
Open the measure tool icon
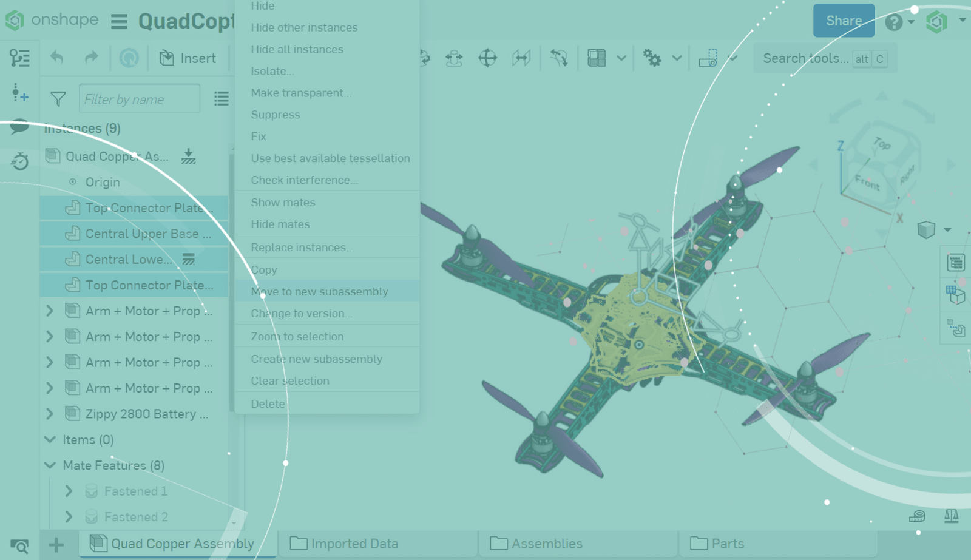tap(917, 516)
